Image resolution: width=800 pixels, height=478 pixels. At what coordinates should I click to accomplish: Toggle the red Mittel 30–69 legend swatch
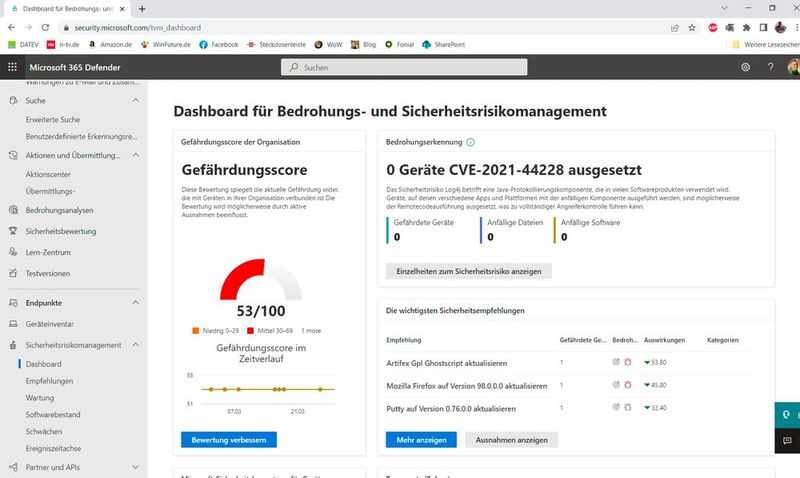[250, 331]
